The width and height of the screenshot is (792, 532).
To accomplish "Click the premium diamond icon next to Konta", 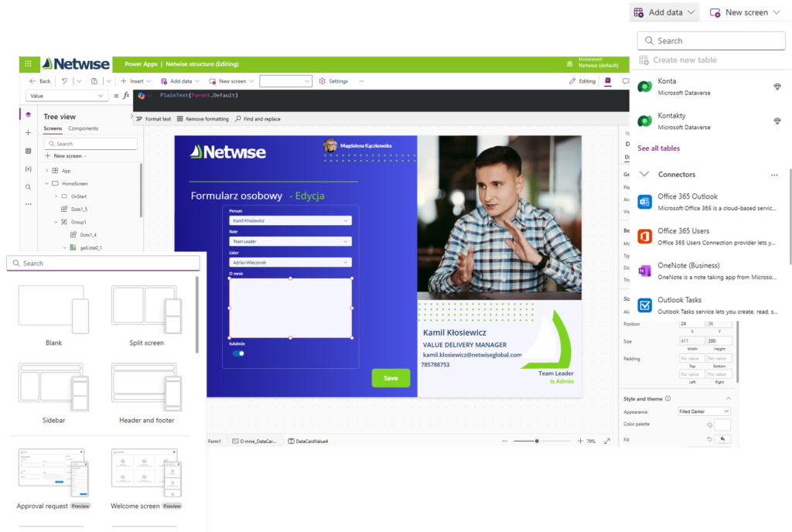I will [777, 87].
